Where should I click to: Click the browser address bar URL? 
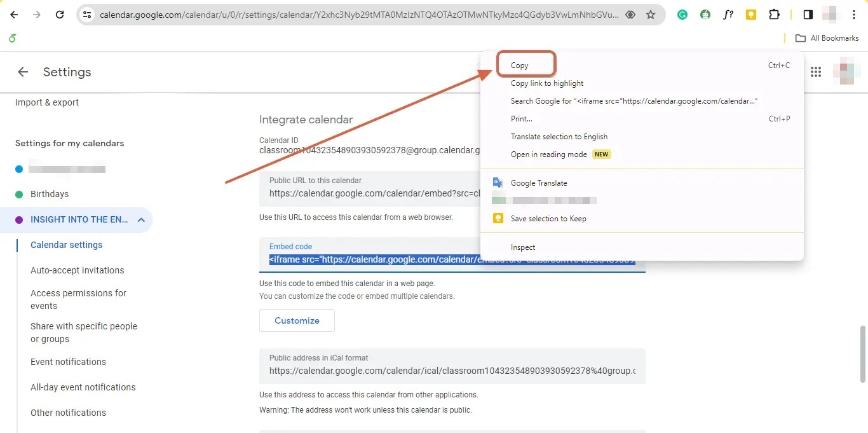(x=359, y=15)
